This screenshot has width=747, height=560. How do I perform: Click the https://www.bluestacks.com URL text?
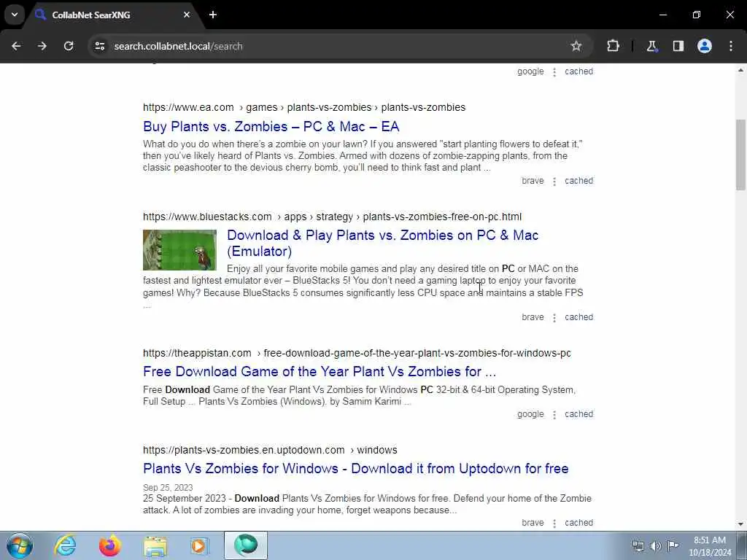(x=207, y=217)
